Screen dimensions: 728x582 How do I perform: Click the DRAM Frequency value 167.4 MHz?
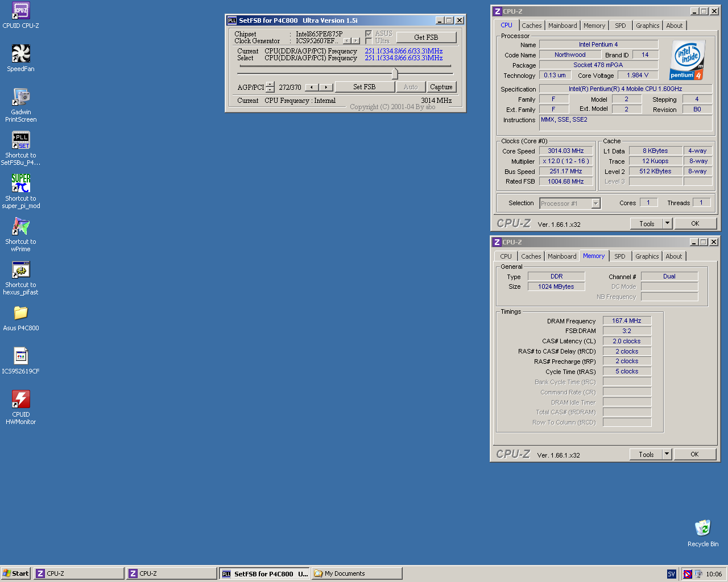[x=627, y=321]
